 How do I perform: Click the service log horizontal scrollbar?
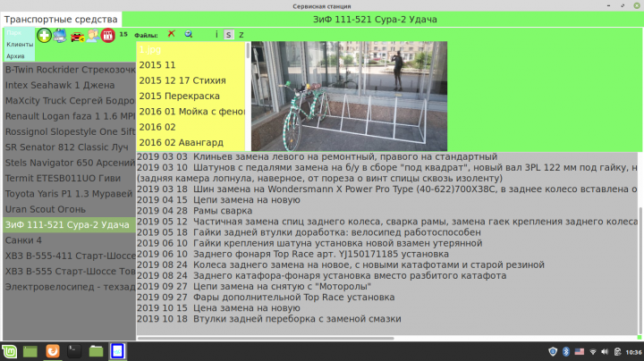coord(266,338)
